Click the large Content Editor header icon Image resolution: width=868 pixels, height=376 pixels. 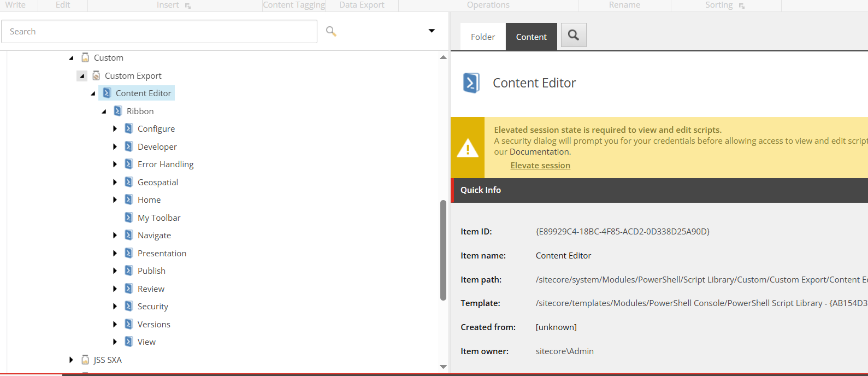[471, 83]
